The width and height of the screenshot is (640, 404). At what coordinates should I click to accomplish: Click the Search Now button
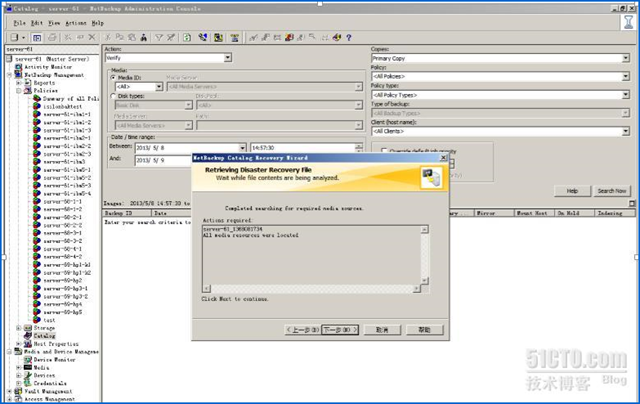coord(611,191)
